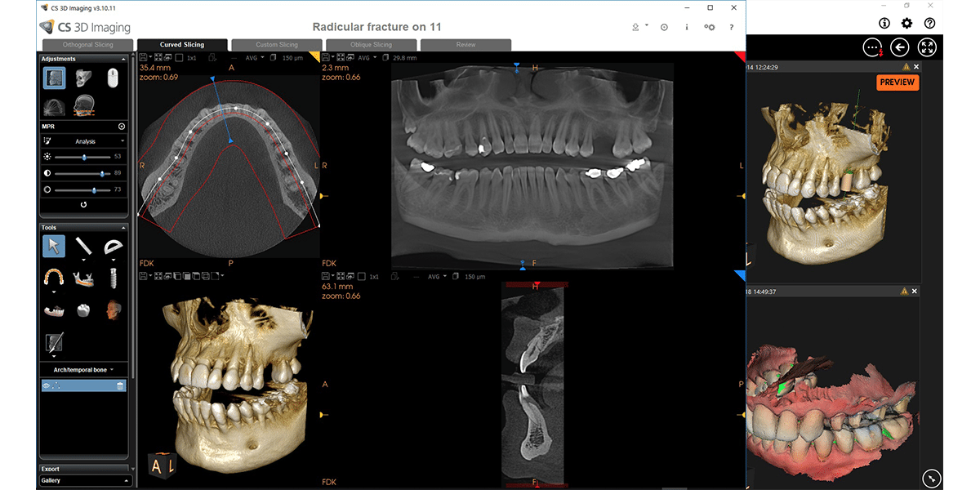Switch to the Oblique Slicing tab
Viewport: 980px width, 490px height.
pyautogui.click(x=372, y=45)
